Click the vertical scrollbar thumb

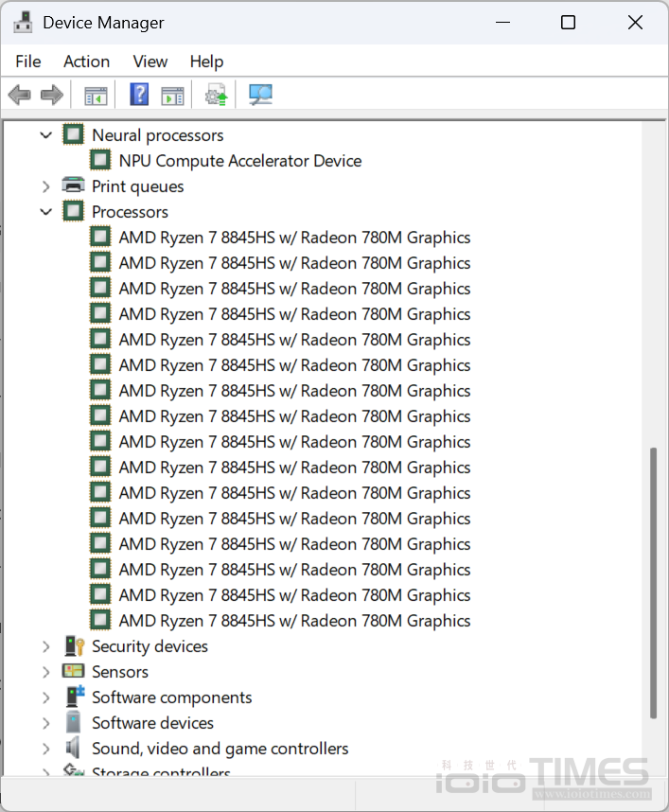pos(653,582)
